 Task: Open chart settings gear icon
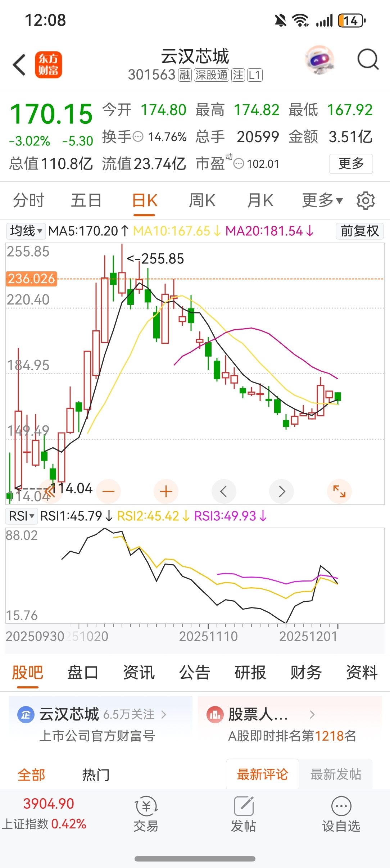(x=366, y=200)
